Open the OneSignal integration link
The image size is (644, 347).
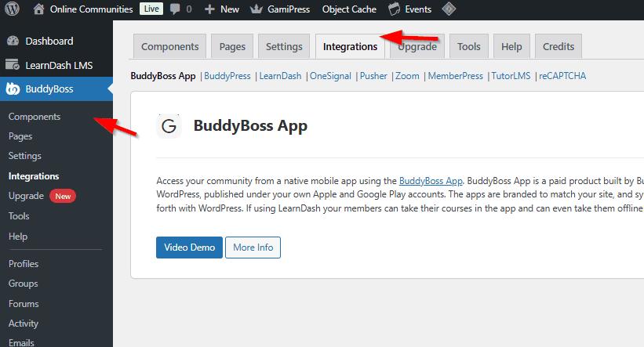330,76
